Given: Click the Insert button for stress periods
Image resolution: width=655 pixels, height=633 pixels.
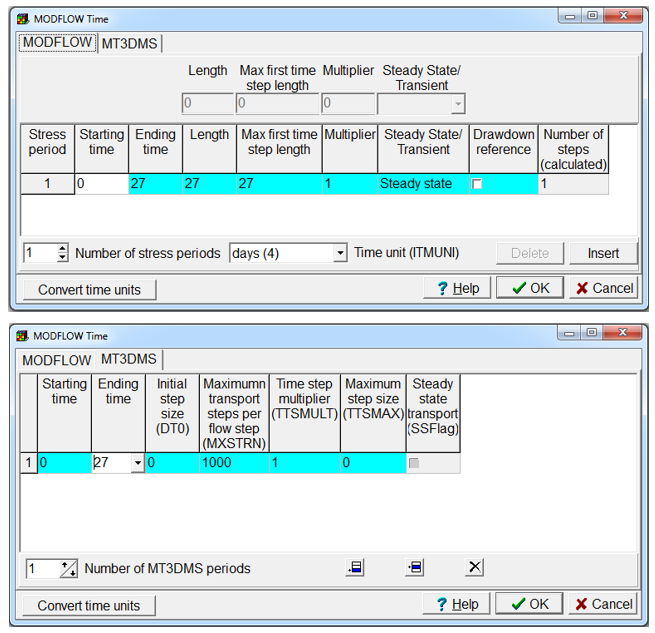Looking at the screenshot, I should coord(603,253).
